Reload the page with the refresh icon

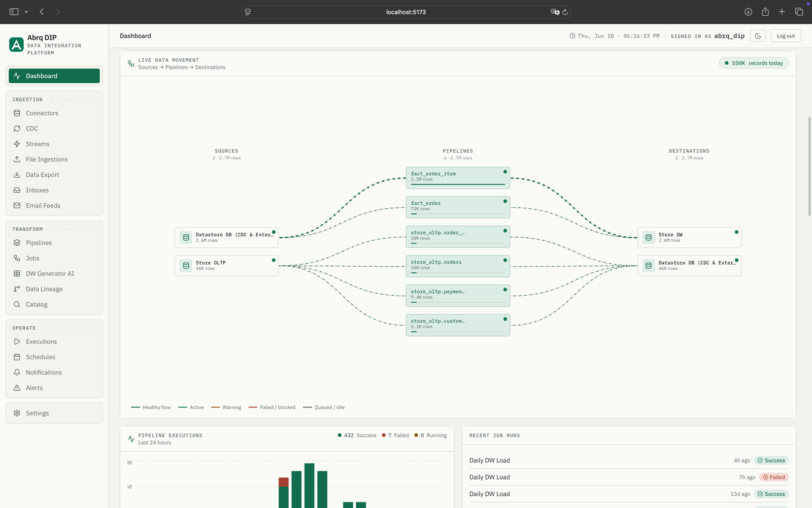[565, 12]
